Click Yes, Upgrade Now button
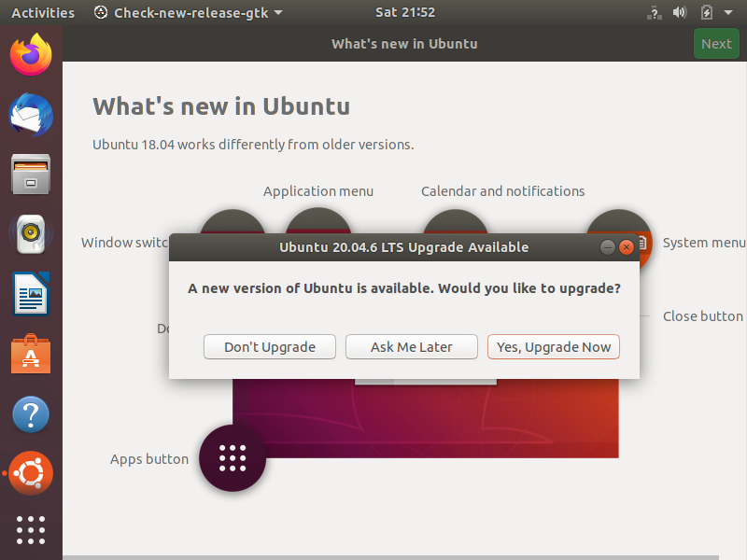 554,346
